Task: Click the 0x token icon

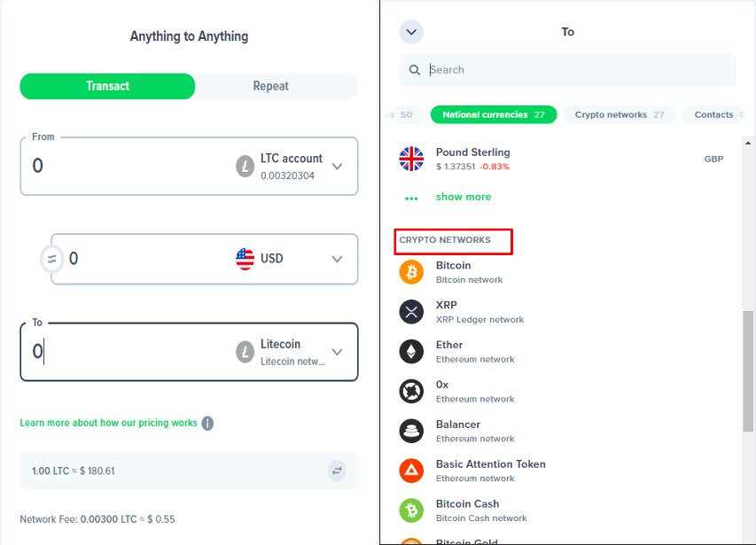Action: tap(411, 392)
